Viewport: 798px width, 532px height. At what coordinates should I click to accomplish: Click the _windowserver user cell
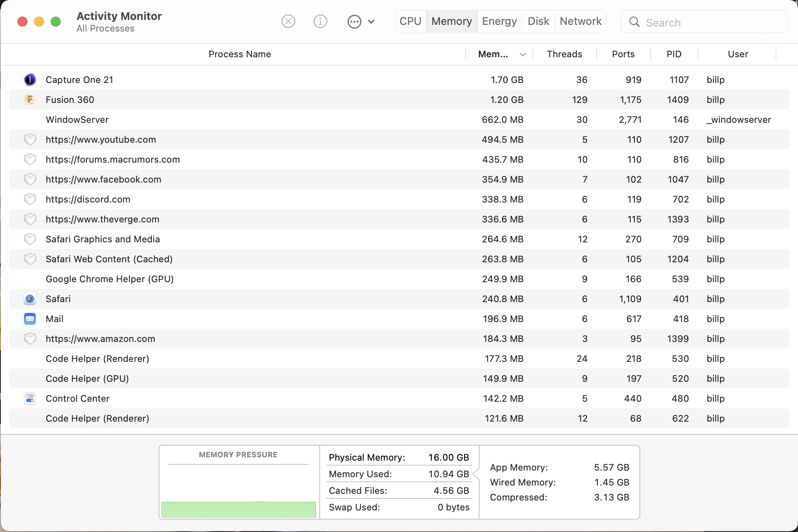click(739, 120)
